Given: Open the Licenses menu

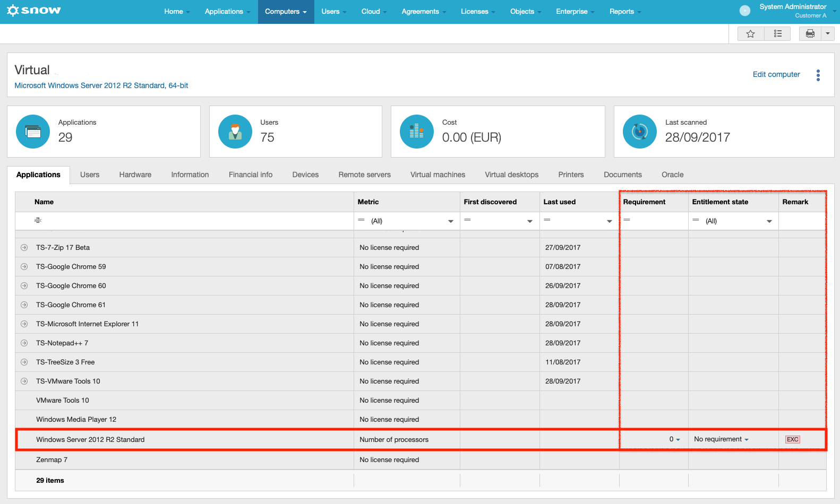Looking at the screenshot, I should click(x=478, y=12).
